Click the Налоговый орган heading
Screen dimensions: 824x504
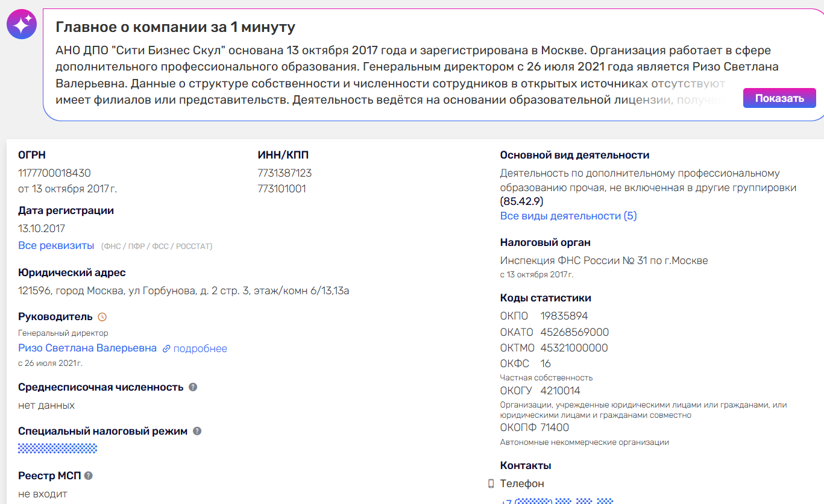click(546, 242)
